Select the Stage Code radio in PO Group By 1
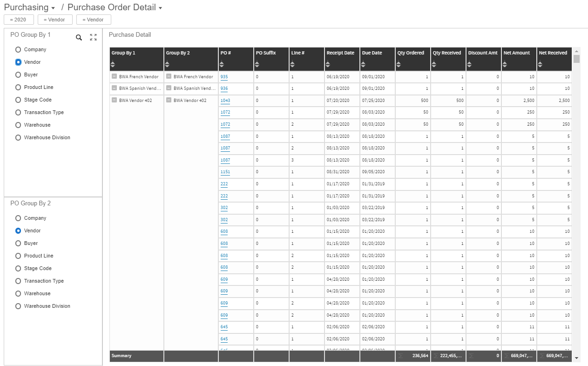This screenshot has width=588, height=366. pos(18,100)
